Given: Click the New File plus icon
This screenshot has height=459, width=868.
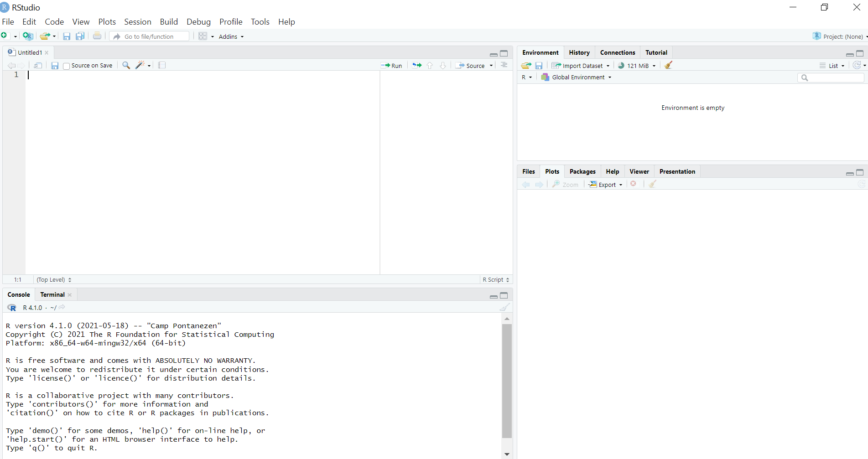Looking at the screenshot, I should click(4, 36).
